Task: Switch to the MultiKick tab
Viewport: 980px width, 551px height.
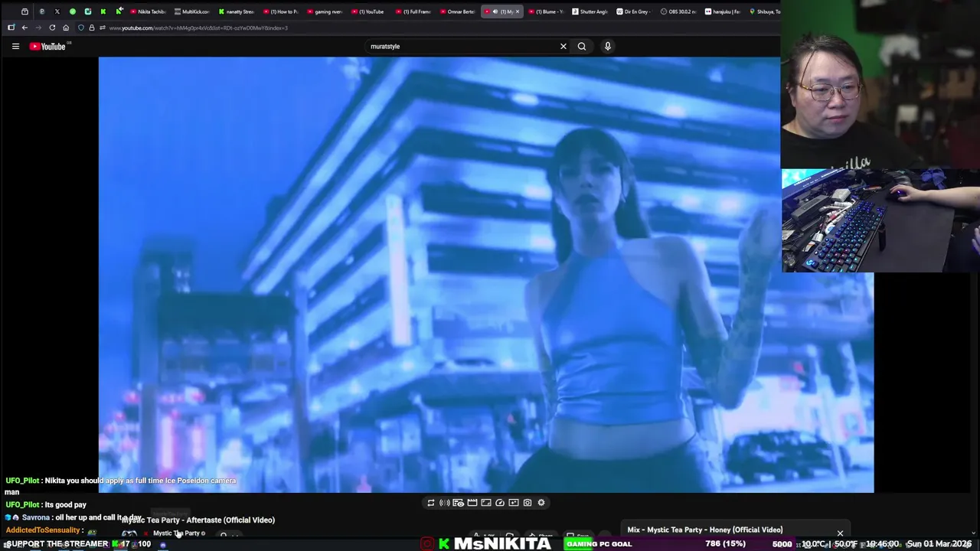Action: [x=192, y=11]
